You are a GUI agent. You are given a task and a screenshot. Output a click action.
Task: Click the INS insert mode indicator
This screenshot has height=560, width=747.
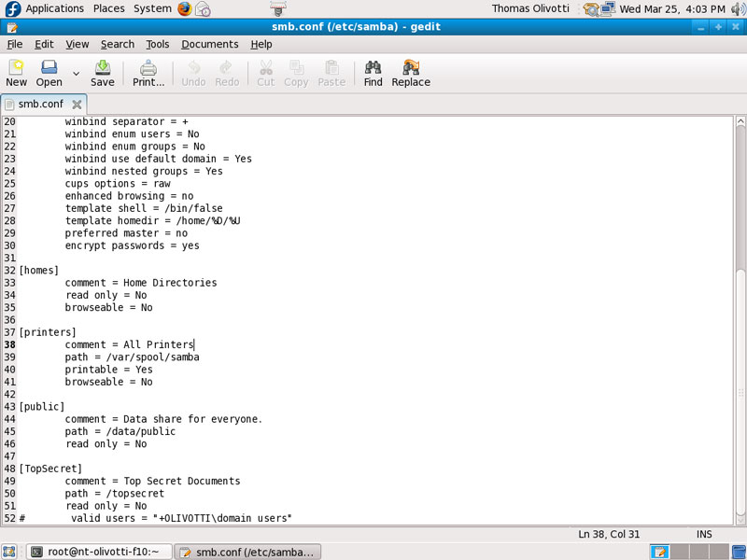click(704, 534)
